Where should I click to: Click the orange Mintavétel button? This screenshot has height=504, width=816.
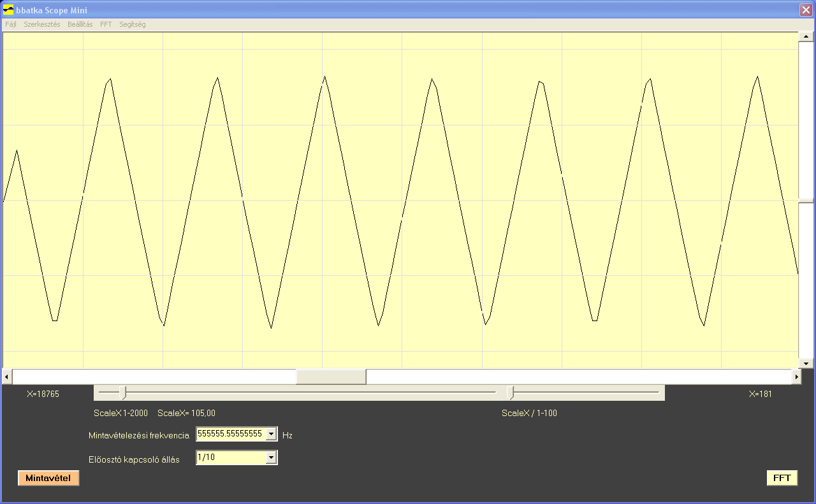(48, 478)
